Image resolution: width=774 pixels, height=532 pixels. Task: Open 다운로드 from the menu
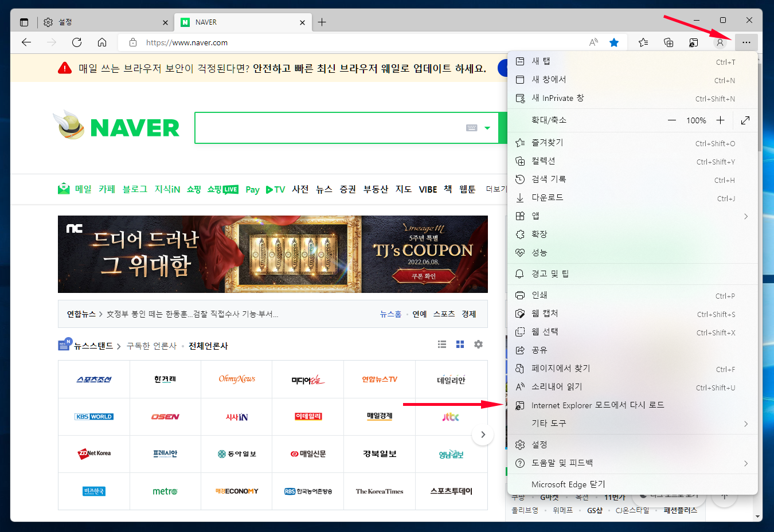[632, 198]
